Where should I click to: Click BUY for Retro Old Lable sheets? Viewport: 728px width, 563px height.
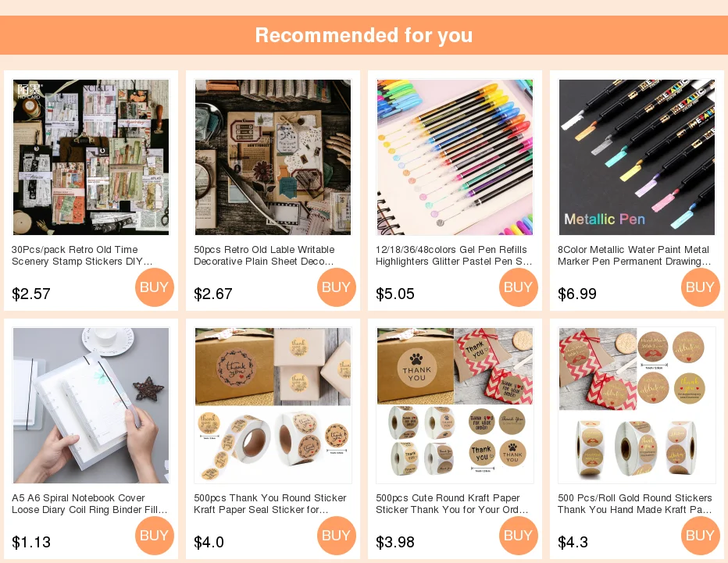337,287
